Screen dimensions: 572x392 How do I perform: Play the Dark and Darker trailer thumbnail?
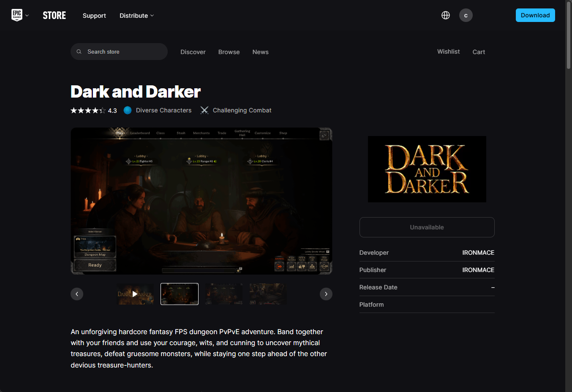135,294
